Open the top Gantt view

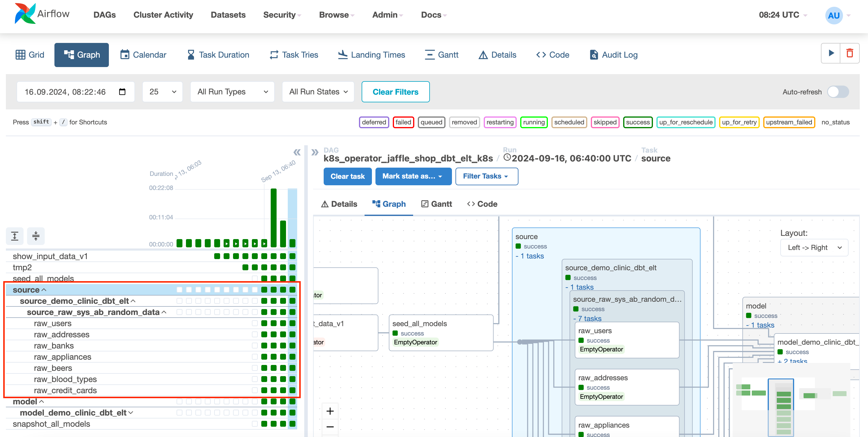[x=442, y=55]
